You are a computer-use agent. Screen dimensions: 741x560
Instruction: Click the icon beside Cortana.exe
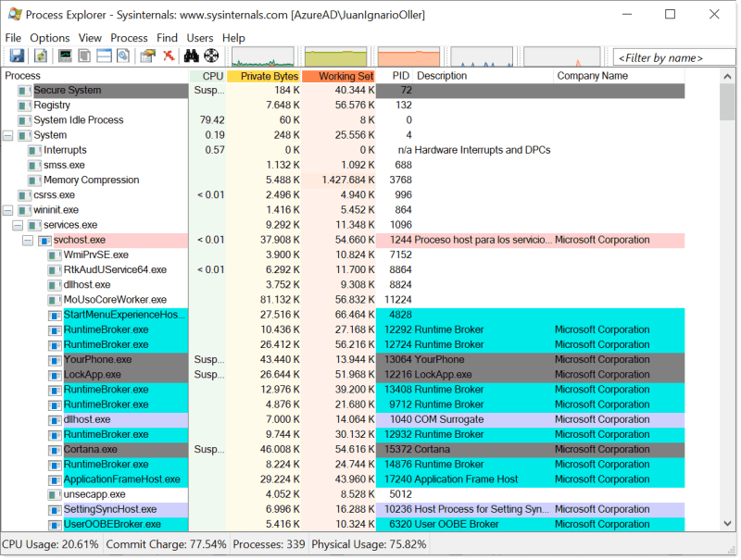55,450
